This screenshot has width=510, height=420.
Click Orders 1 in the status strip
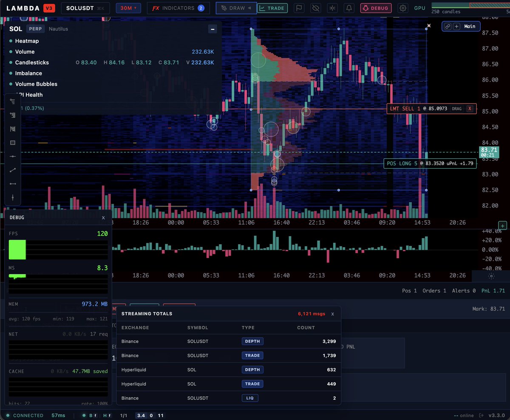click(x=434, y=291)
